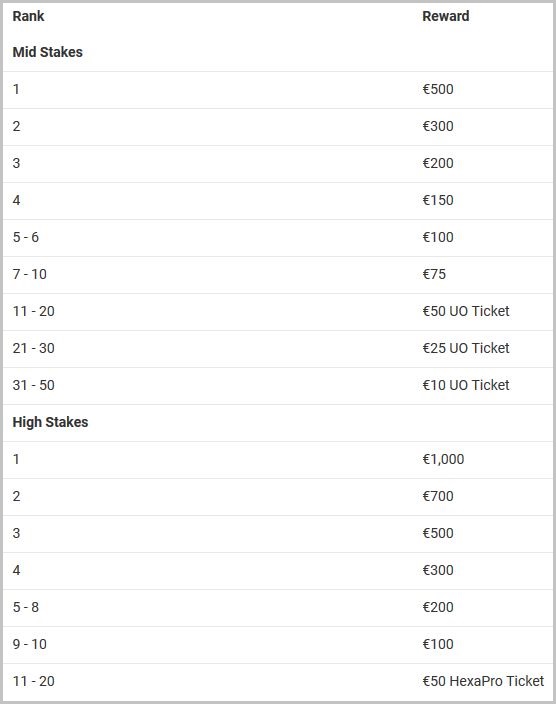The height and width of the screenshot is (704, 556).
Task: Select the €50 UO Ticket reward
Action: pos(466,311)
